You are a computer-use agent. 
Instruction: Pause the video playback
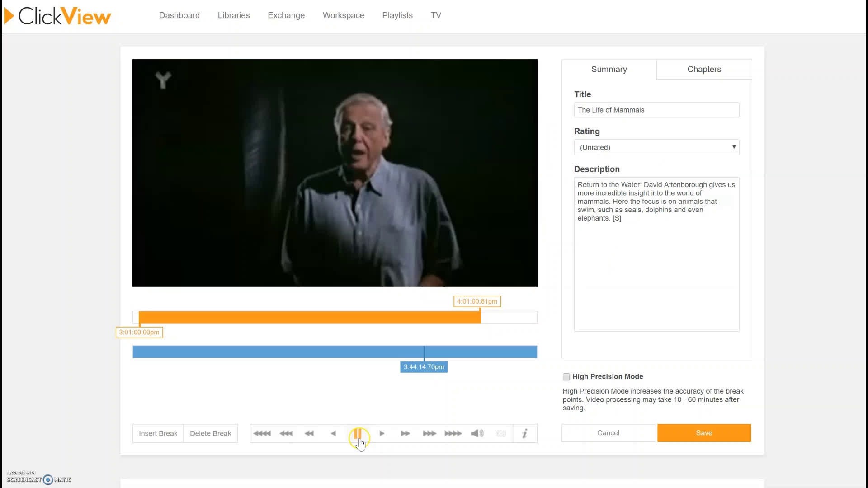[x=358, y=433]
